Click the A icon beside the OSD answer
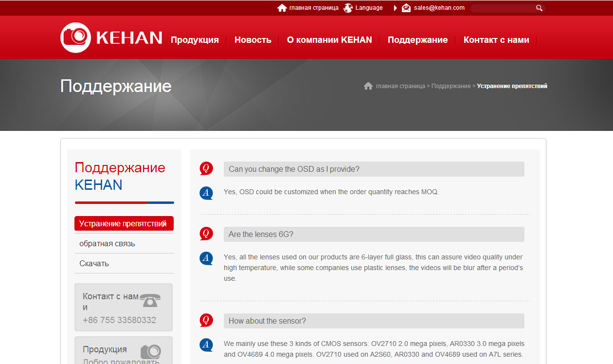Screen dimensions: 613x364 (x=206, y=193)
